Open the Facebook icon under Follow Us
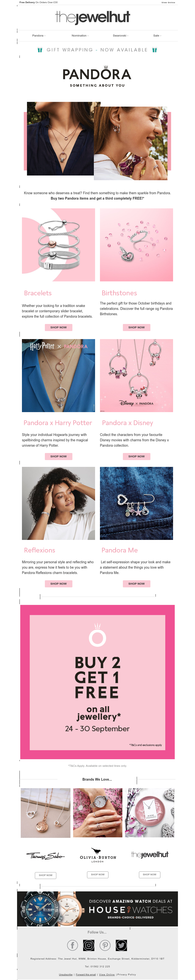The width and height of the screenshot is (195, 980). coord(72,945)
